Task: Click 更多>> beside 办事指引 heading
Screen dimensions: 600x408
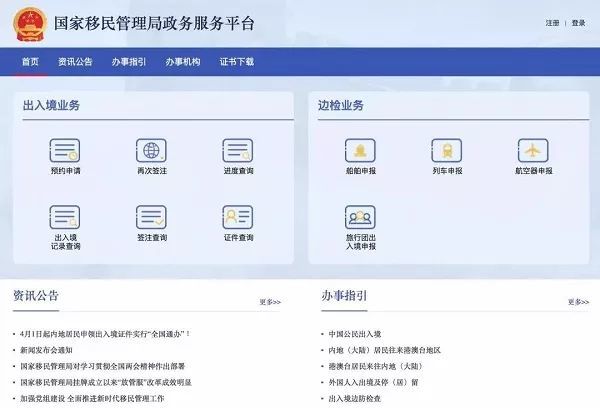Action: (579, 302)
